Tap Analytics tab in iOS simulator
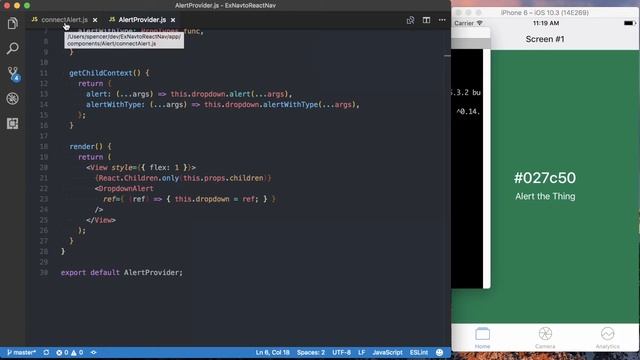 [x=607, y=338]
